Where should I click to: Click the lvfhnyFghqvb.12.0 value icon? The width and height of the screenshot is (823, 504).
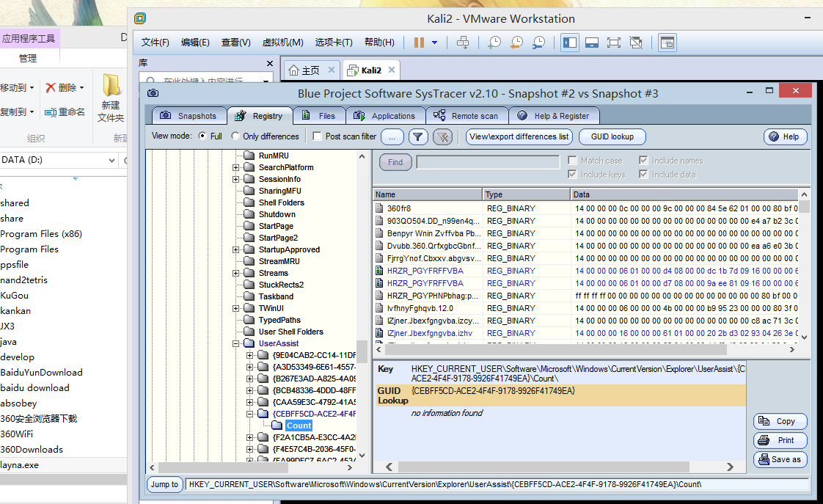[379, 308]
